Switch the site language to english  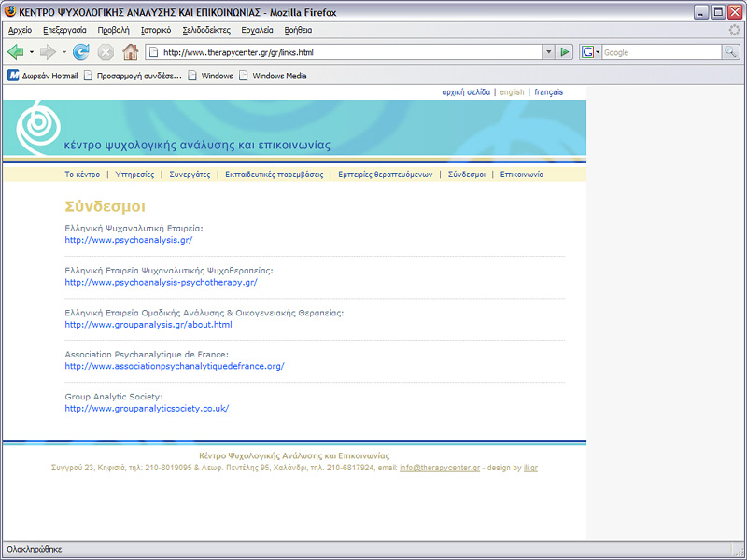click(x=512, y=92)
